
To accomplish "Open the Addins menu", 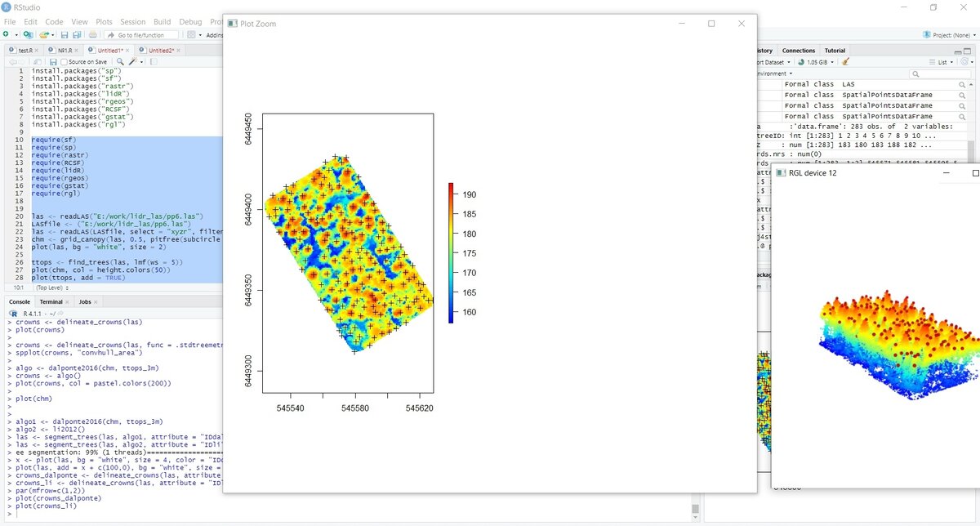I will [x=214, y=35].
